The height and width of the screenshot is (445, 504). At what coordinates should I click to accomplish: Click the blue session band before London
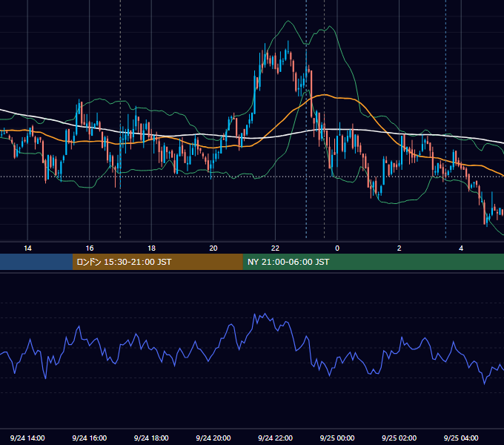36,262
